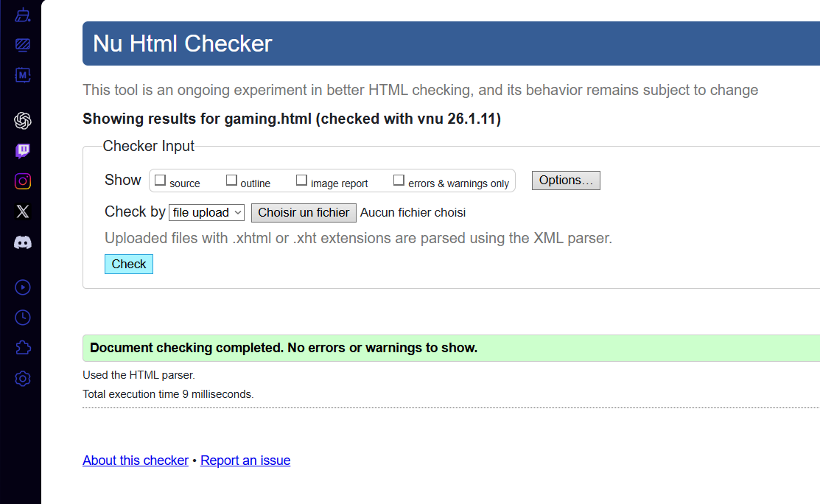The width and height of the screenshot is (820, 504).
Task: Open browser settings via the gear icon
Action: pyautogui.click(x=23, y=379)
